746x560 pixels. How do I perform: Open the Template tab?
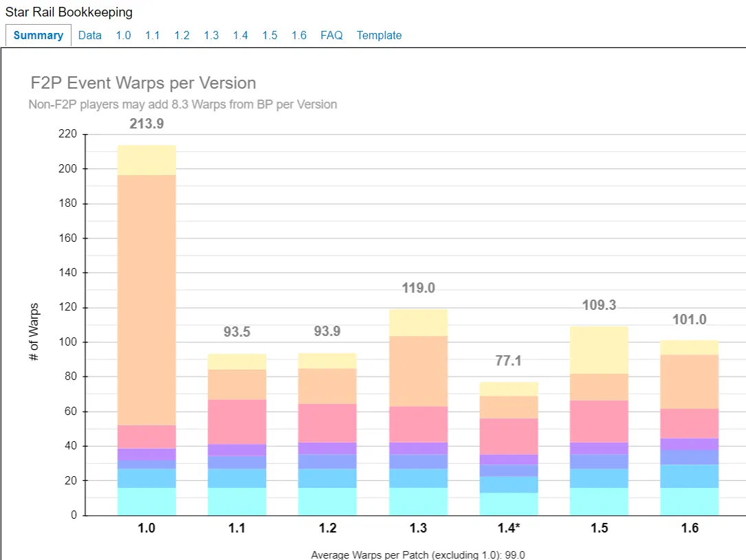379,35
